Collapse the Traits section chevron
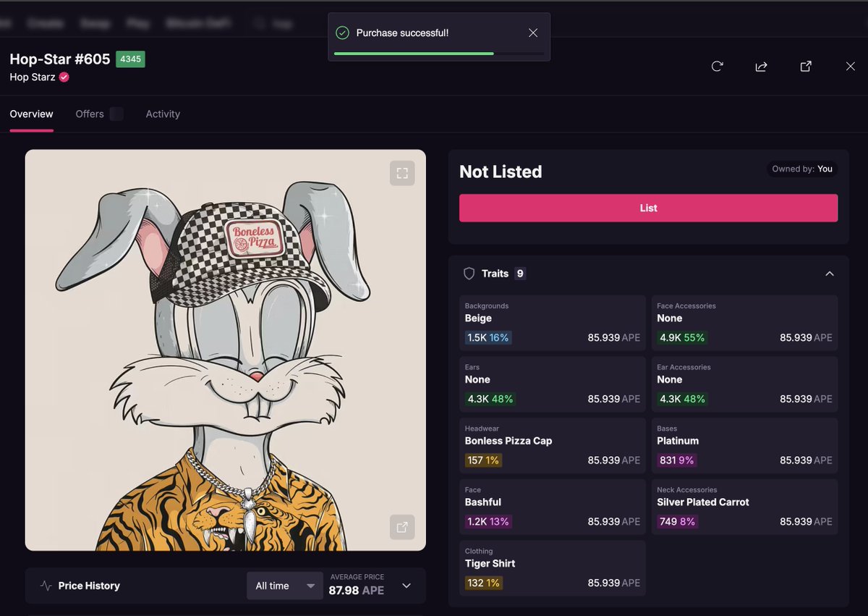Image resolution: width=868 pixels, height=616 pixels. (830, 274)
